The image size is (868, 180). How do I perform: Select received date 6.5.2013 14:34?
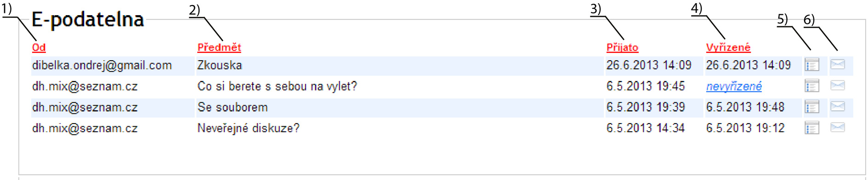pos(645,128)
